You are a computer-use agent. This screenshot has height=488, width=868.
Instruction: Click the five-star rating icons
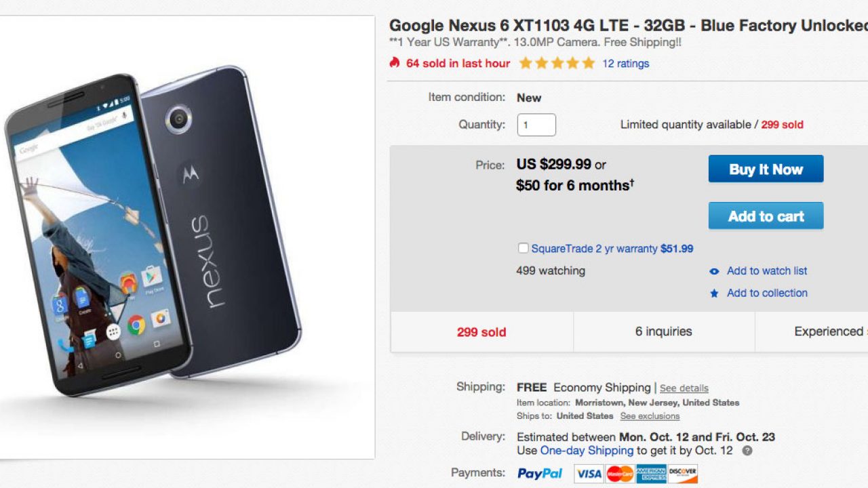(x=556, y=63)
